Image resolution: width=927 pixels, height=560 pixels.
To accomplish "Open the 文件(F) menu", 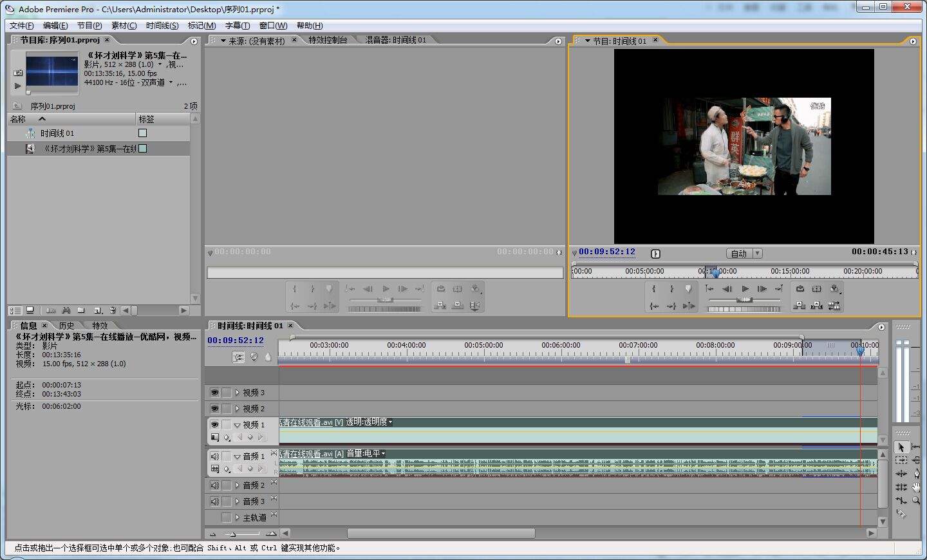I will point(22,26).
